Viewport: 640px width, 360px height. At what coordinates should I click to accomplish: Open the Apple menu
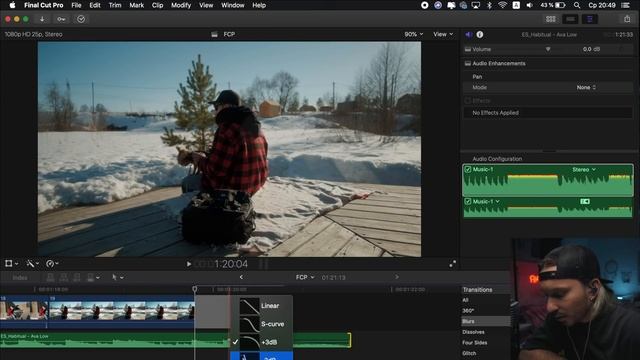tap(12, 5)
